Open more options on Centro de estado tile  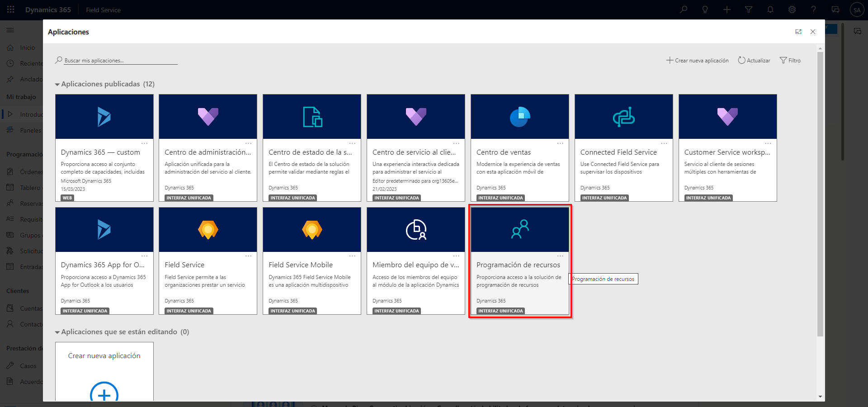coord(352,143)
